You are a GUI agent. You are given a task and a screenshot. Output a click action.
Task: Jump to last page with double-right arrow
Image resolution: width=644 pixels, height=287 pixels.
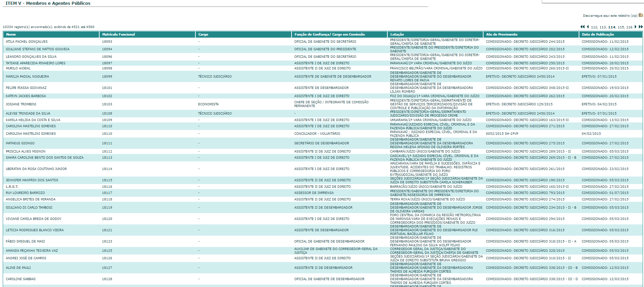tap(641, 27)
